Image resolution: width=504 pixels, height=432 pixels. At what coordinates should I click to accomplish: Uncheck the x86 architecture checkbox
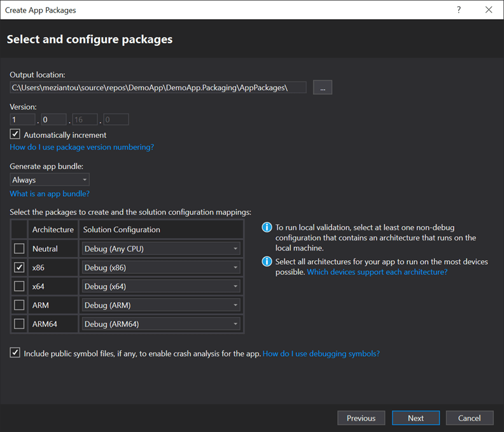pos(20,267)
